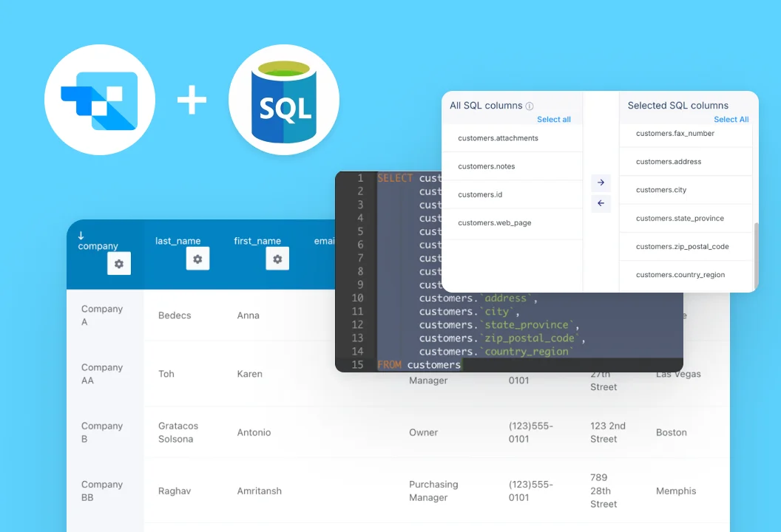Click Select All under Selected SQL columns
Image resolution: width=781 pixels, height=532 pixels.
[731, 120]
